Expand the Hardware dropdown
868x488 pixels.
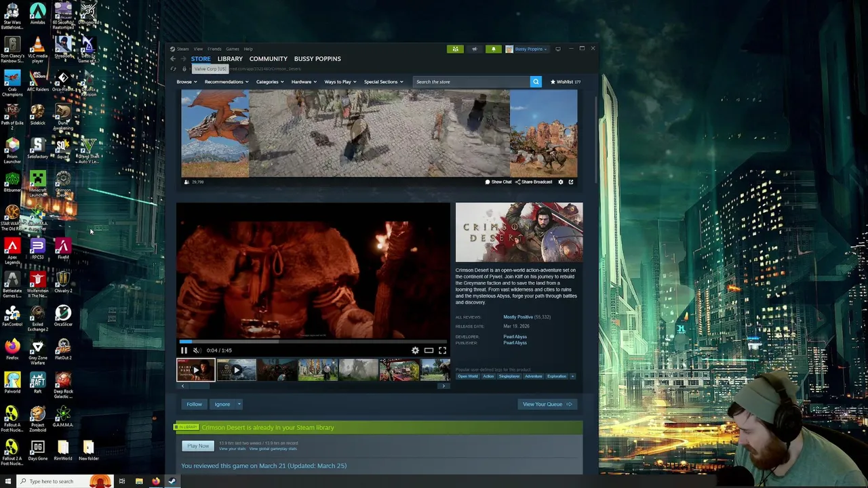(x=304, y=82)
